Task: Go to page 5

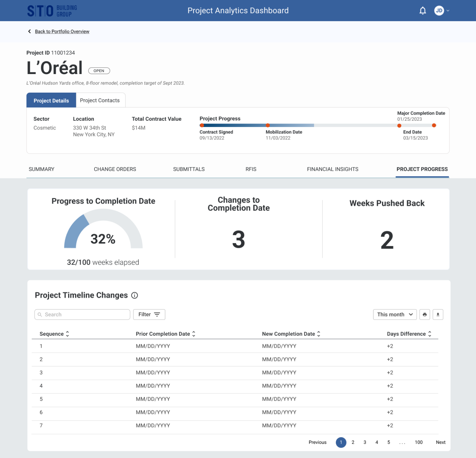Action: pos(389,442)
